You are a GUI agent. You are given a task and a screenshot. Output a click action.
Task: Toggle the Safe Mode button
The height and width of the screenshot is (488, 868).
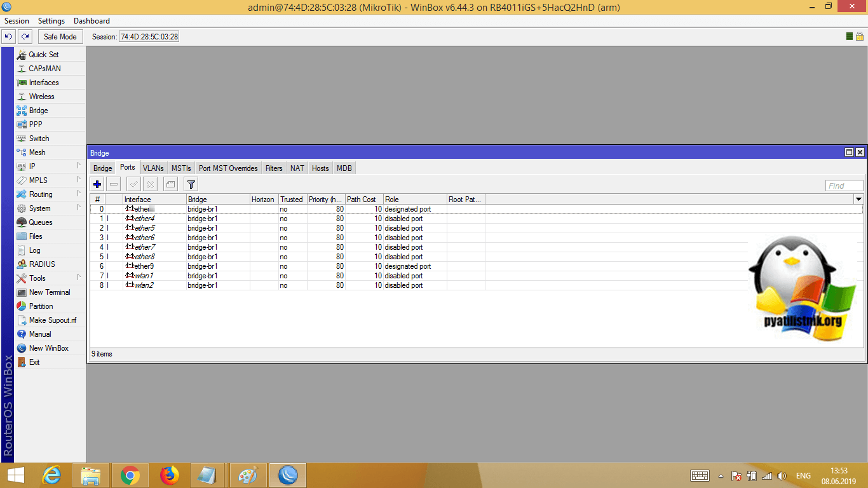[60, 37]
